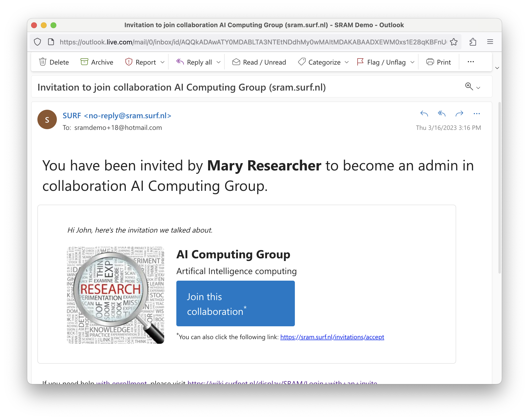Expand the toolbar's ribbon chevron
This screenshot has width=529, height=420.
(497, 68)
